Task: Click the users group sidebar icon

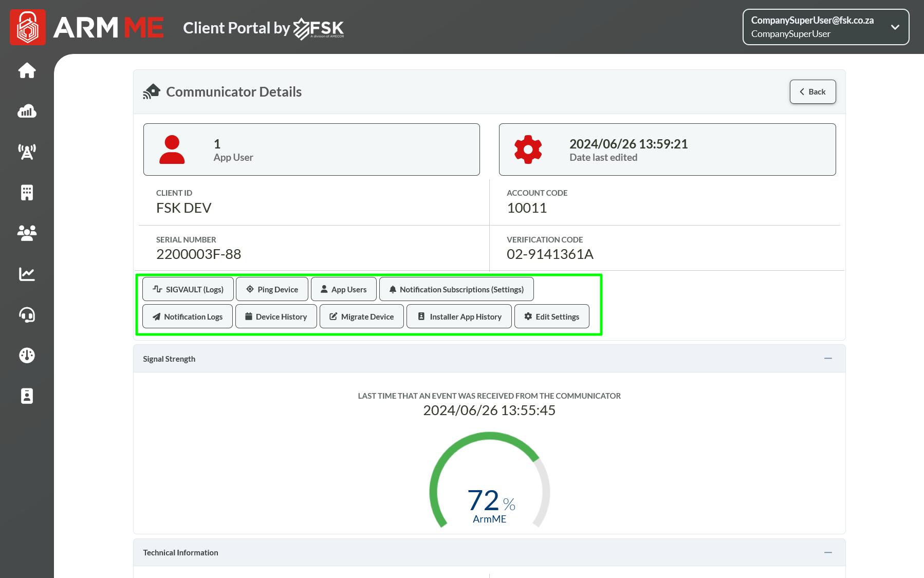Action: click(x=27, y=233)
